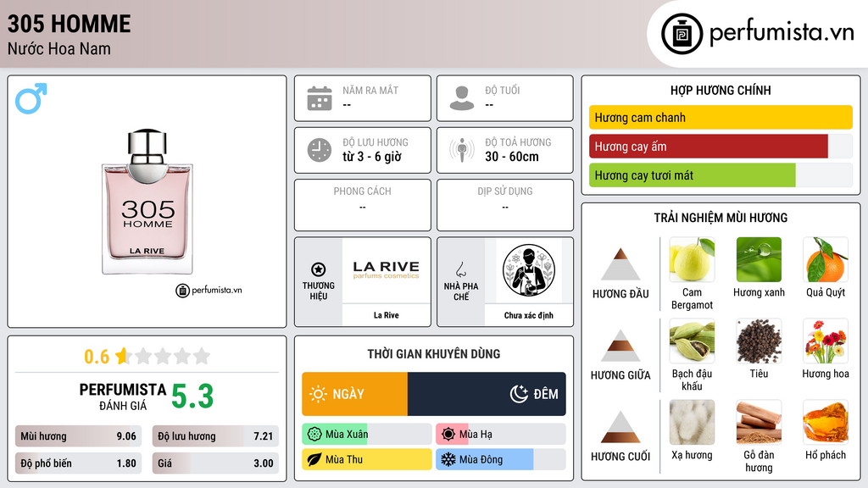Screen dimensions: 868x488
Task: Click the blue male gender symbol icon
Action: coord(31,98)
